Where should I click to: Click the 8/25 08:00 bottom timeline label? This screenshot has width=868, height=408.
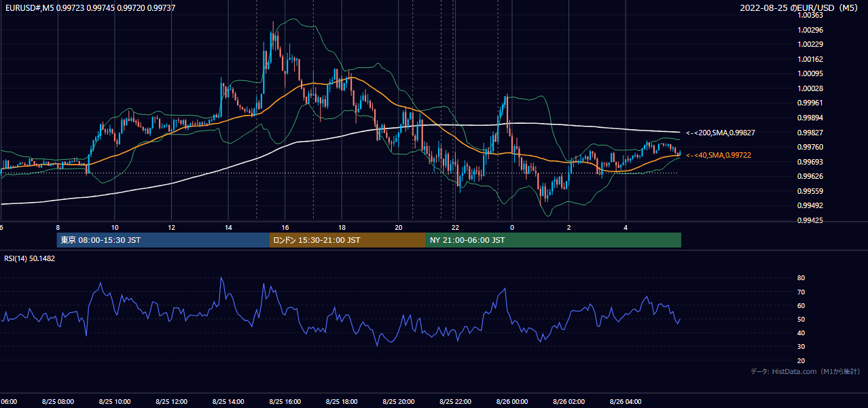coord(58,401)
